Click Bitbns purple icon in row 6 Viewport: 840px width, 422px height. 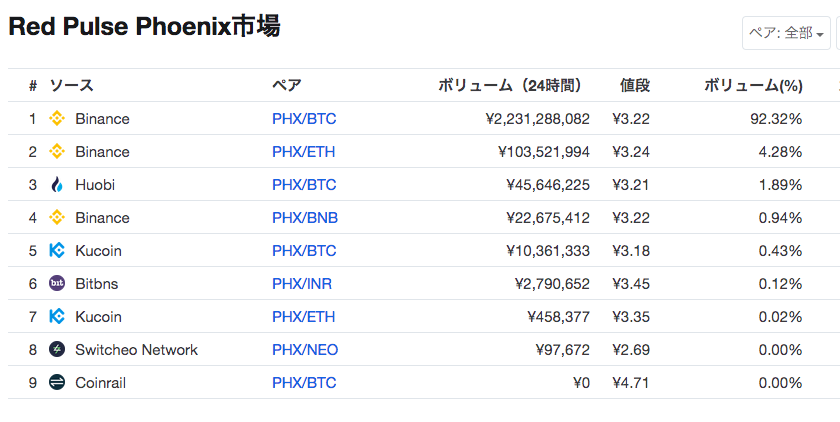click(57, 283)
